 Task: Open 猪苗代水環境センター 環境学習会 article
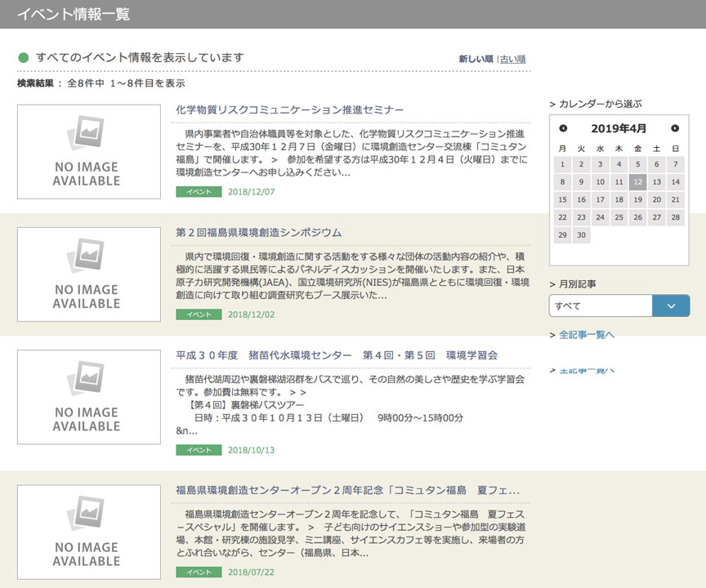coord(337,355)
